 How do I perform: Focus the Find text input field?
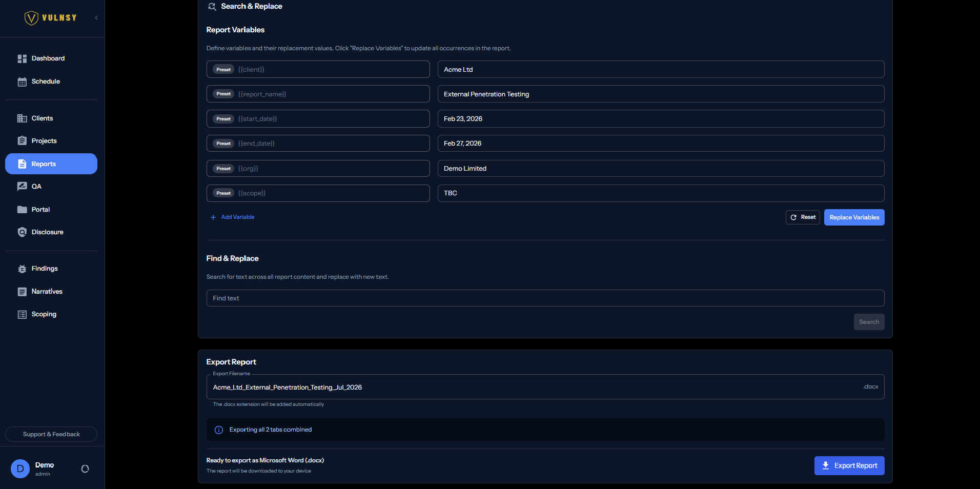tap(545, 298)
